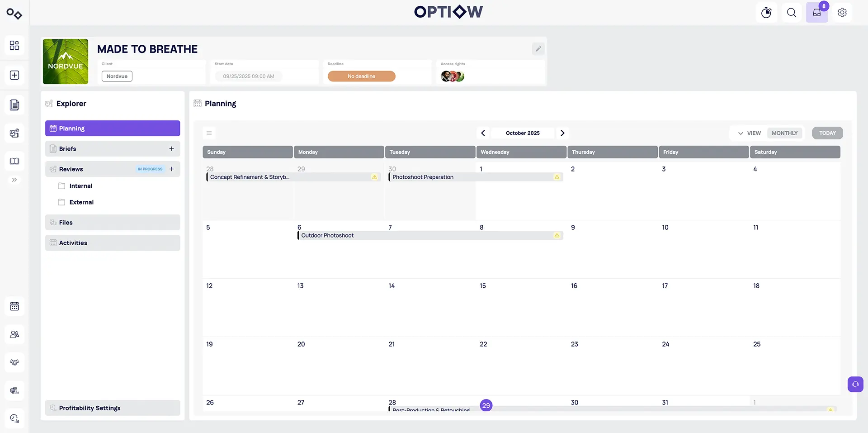The image size is (868, 433).
Task: Click the dashboard grid sidebar icon
Action: pos(14,45)
